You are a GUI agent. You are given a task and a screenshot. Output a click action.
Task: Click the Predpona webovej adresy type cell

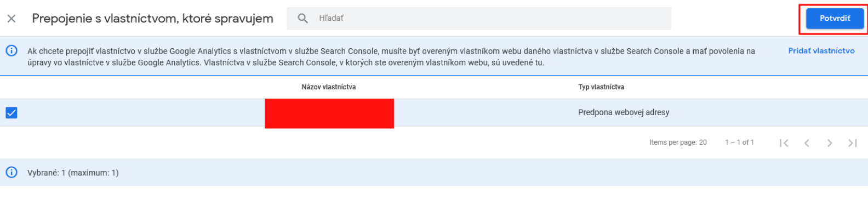(x=624, y=112)
